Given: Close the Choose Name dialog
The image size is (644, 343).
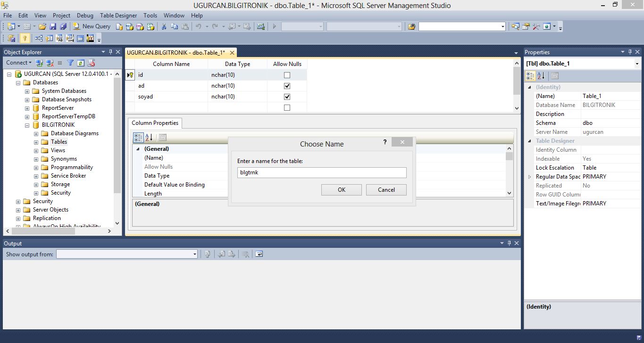Looking at the screenshot, I should (402, 142).
